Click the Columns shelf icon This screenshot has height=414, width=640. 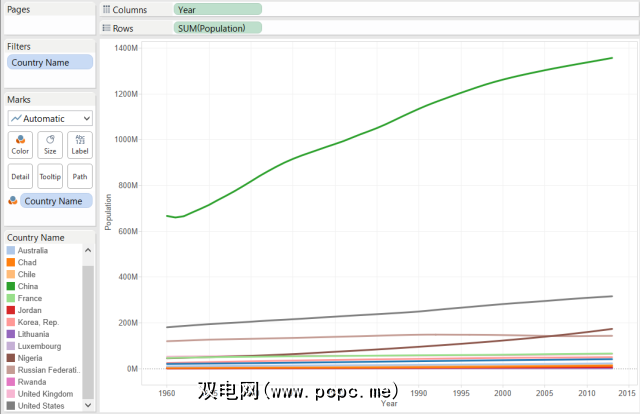pyautogui.click(x=107, y=9)
